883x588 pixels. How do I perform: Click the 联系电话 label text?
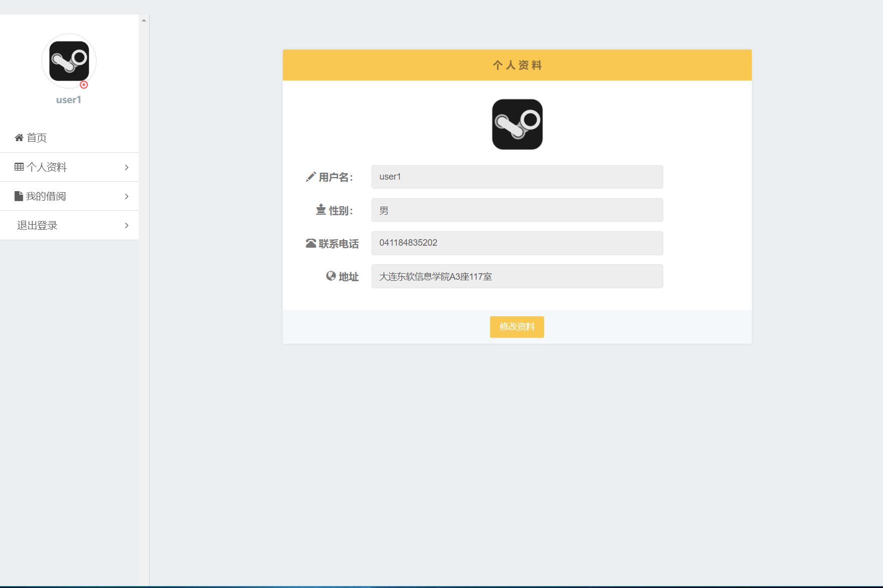coord(339,244)
